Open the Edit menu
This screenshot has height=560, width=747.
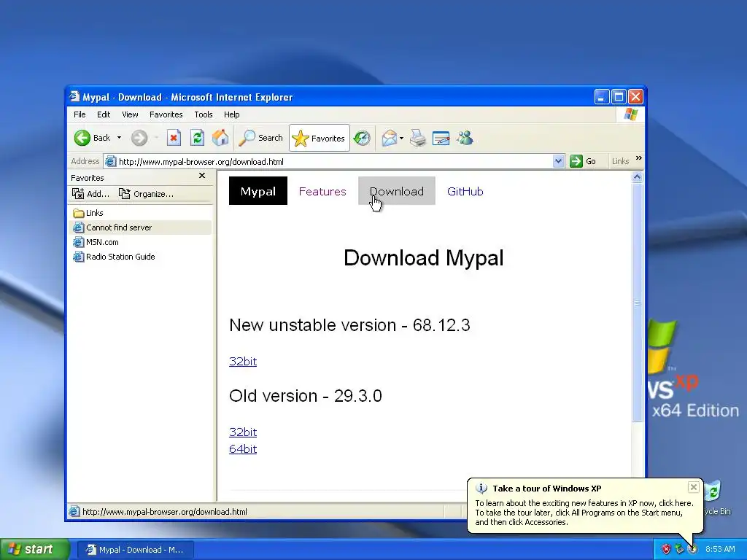[x=104, y=114]
